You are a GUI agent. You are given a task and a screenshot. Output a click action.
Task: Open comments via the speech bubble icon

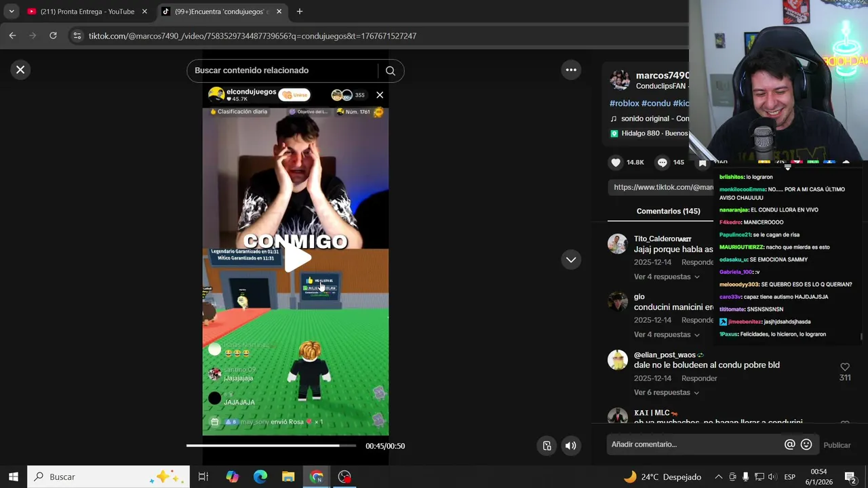point(663,163)
